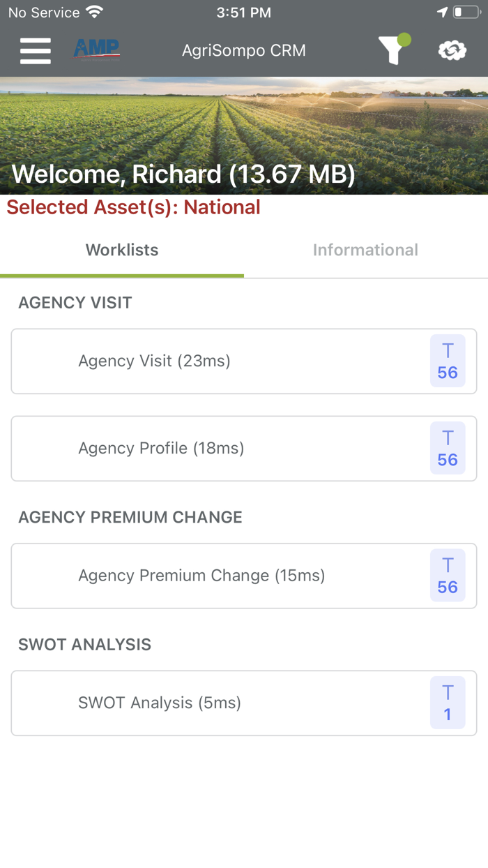Tap the sync icon to refresh data
Screen dimensions: 488x868
pos(452,50)
